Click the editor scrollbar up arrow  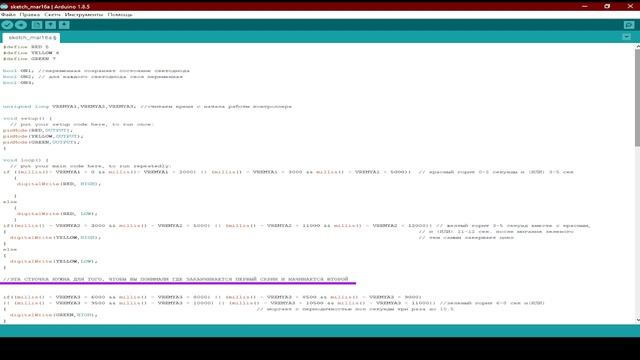[637, 47]
